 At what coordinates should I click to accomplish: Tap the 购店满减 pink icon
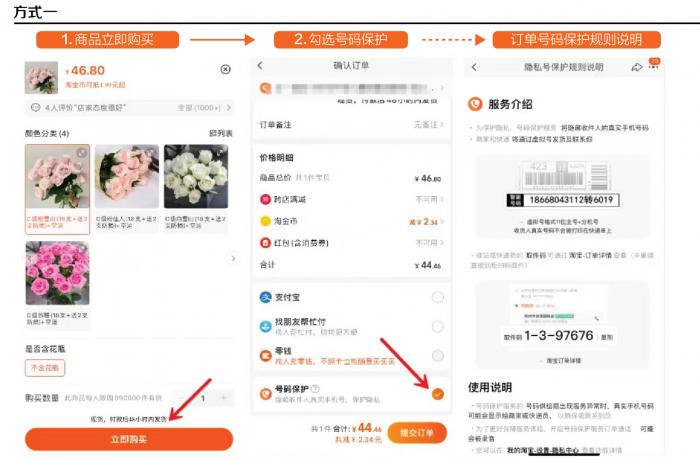click(266, 199)
